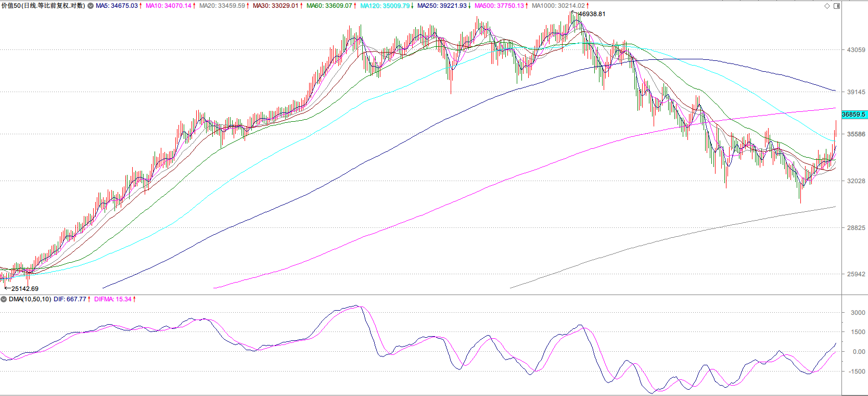Select the MA5: 34675.03 label

117,6
